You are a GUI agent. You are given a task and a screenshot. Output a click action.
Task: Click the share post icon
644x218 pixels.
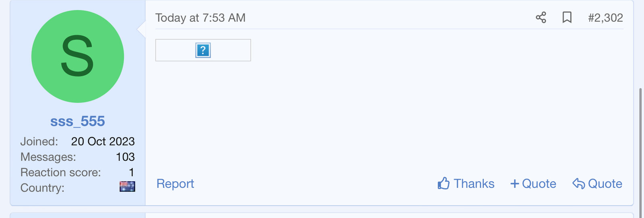(541, 18)
